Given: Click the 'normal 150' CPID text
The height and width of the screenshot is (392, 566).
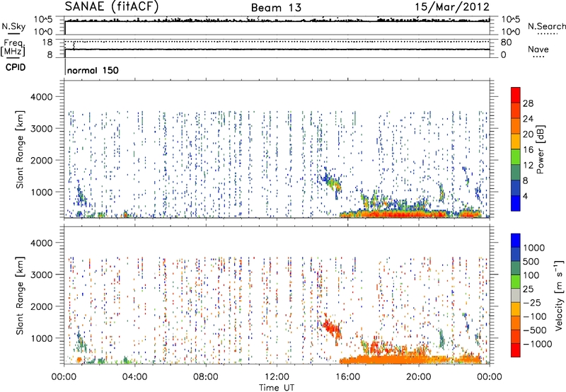Looking at the screenshot, I should [93, 70].
